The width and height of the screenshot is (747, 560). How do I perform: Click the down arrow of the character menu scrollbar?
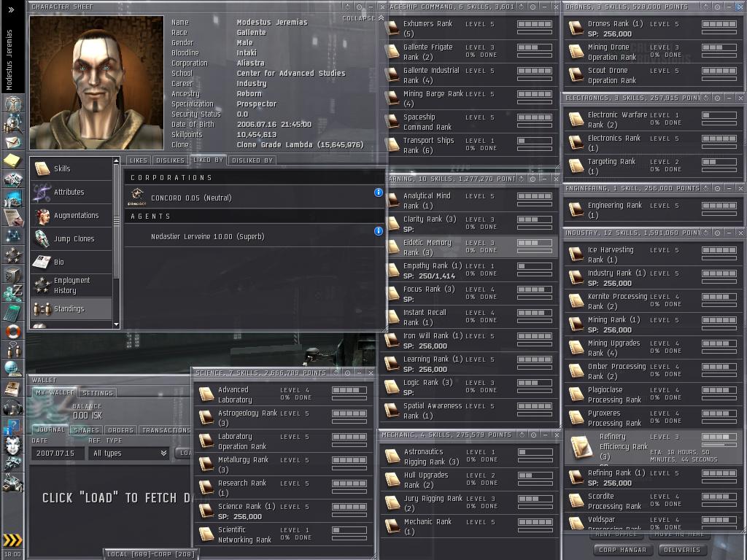point(116,324)
